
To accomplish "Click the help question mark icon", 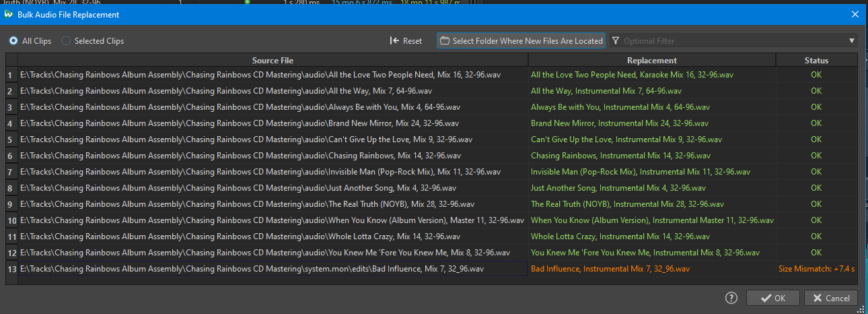I will [x=731, y=299].
